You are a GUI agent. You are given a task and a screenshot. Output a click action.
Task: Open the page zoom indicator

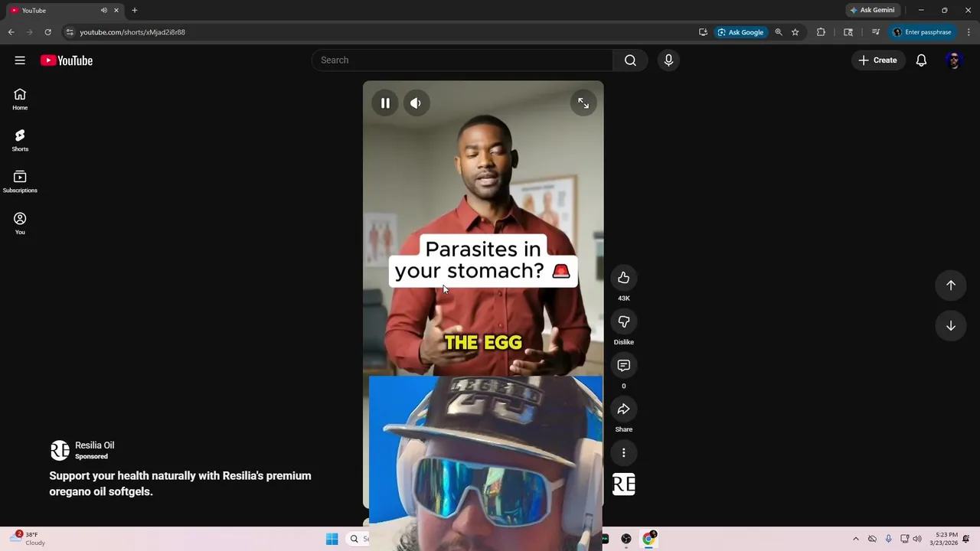click(779, 32)
